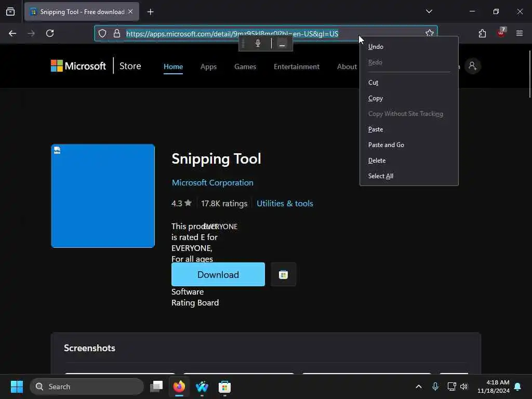Choose Select All from context menu

(x=409, y=176)
